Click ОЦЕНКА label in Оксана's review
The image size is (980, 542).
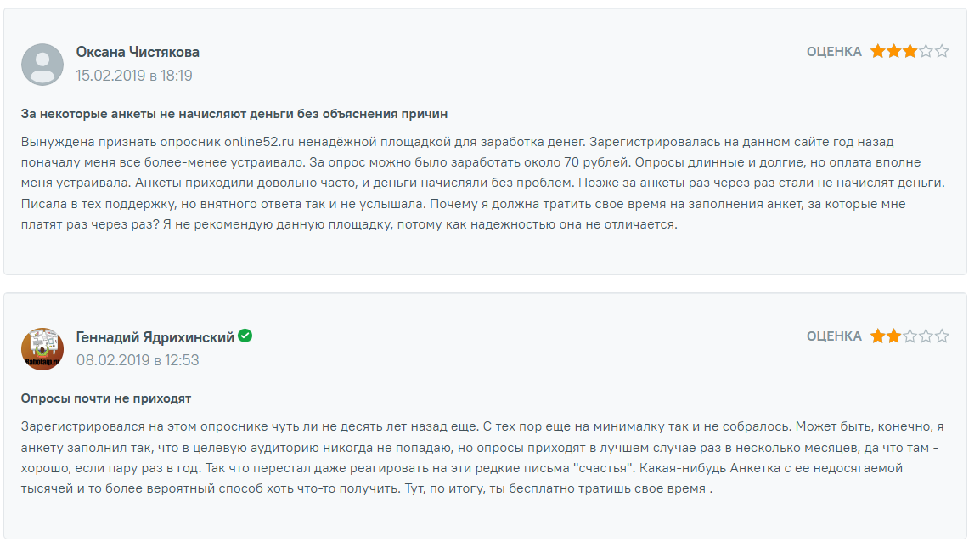834,52
